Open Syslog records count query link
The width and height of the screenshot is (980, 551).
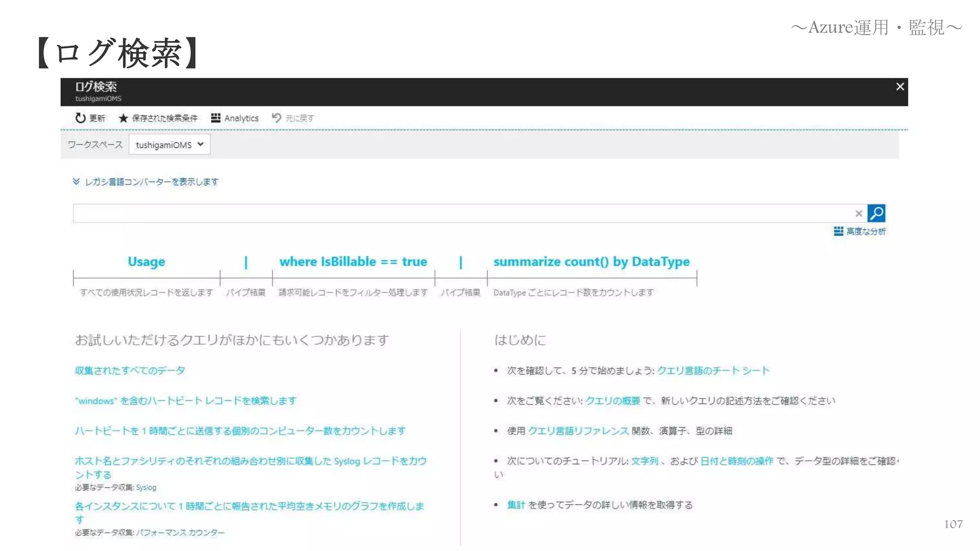pyautogui.click(x=250, y=461)
